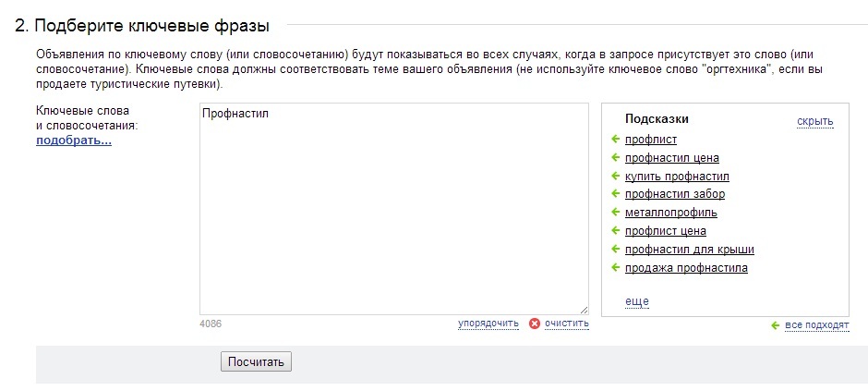This screenshot has width=868, height=391.
Task: Add all suggestions via все подходят
Action: click(817, 325)
